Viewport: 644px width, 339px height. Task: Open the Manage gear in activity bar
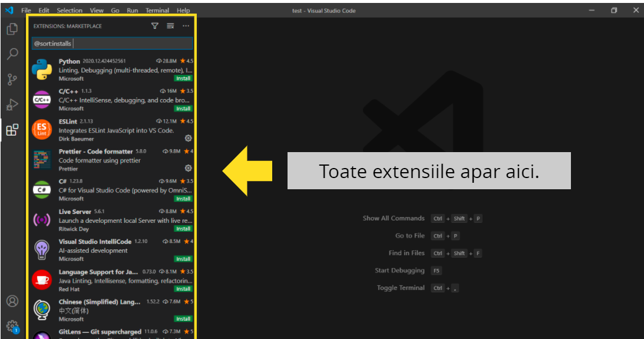(x=12, y=326)
